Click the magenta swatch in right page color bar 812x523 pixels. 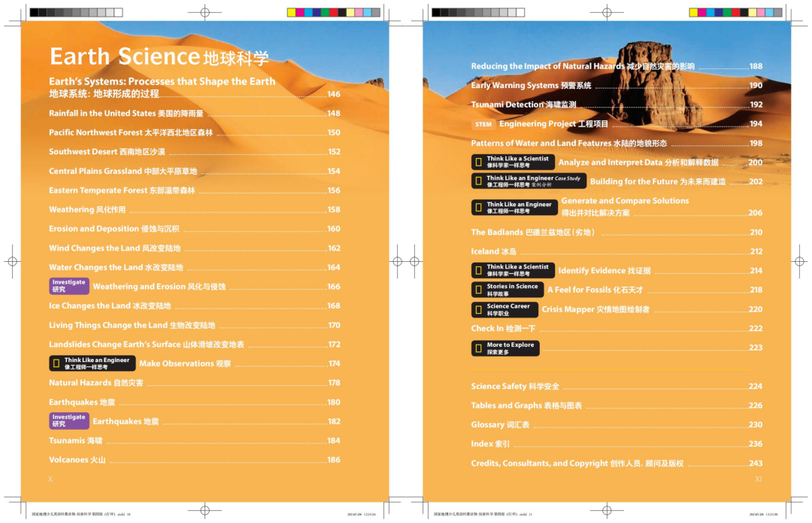[x=701, y=12]
